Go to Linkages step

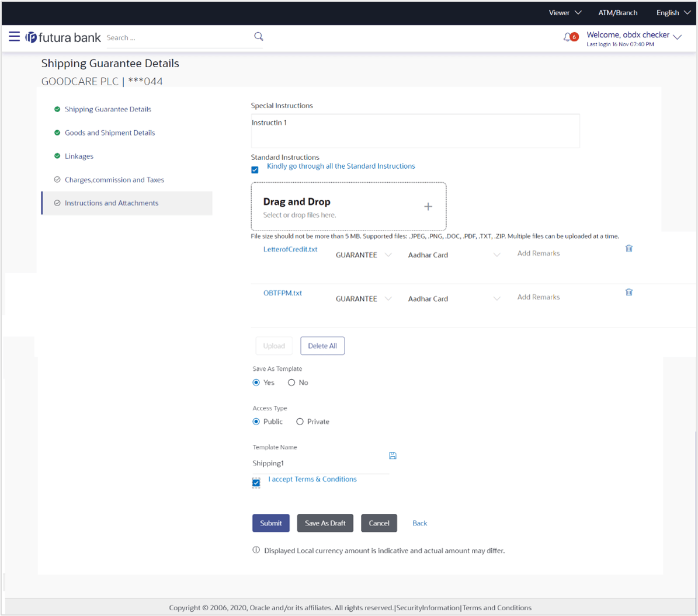pos(79,156)
